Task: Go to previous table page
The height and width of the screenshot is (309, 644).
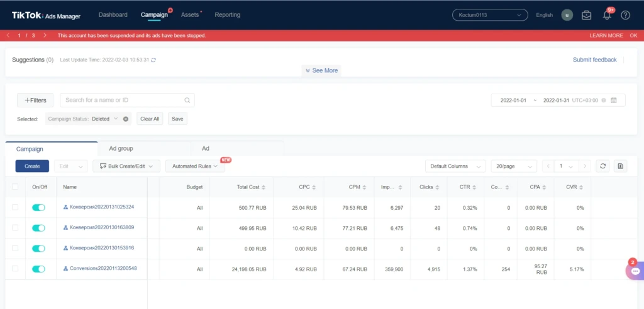Action: coord(548,166)
